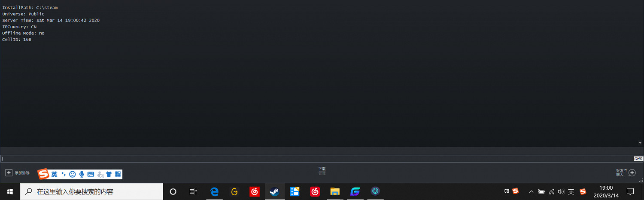
Task: Click the Add Game plus icon
Action: (x=9, y=173)
